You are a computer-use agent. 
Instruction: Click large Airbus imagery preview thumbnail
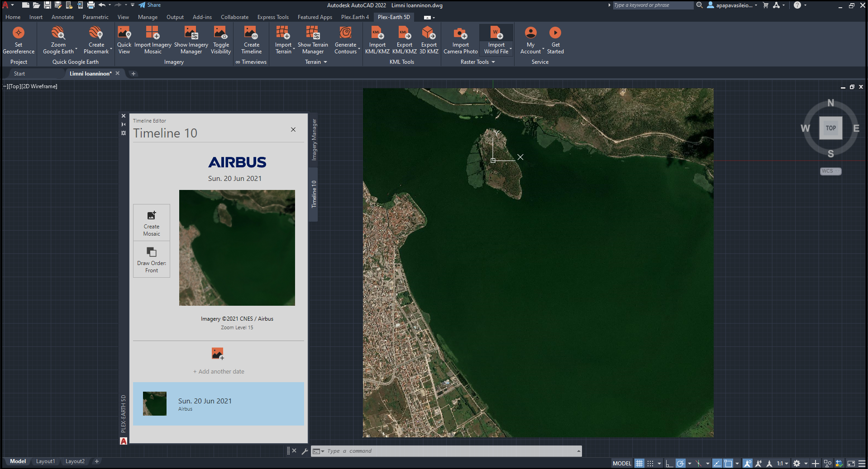point(237,248)
